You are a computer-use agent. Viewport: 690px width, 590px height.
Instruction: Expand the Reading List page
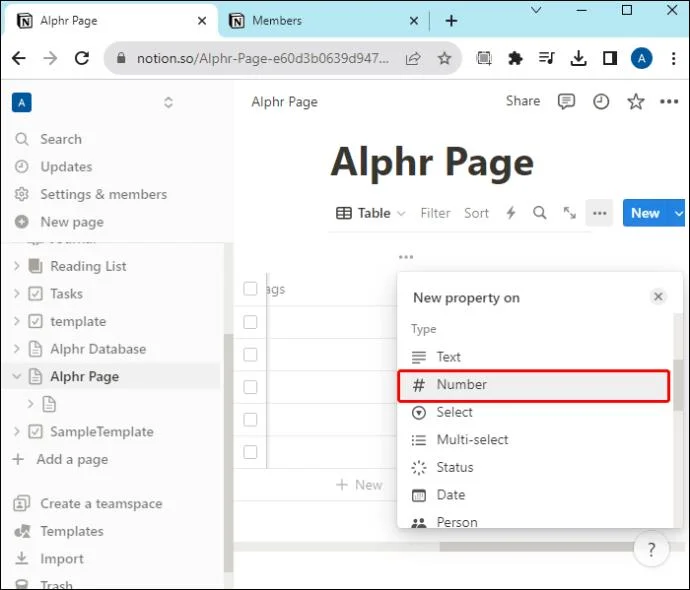tap(16, 266)
